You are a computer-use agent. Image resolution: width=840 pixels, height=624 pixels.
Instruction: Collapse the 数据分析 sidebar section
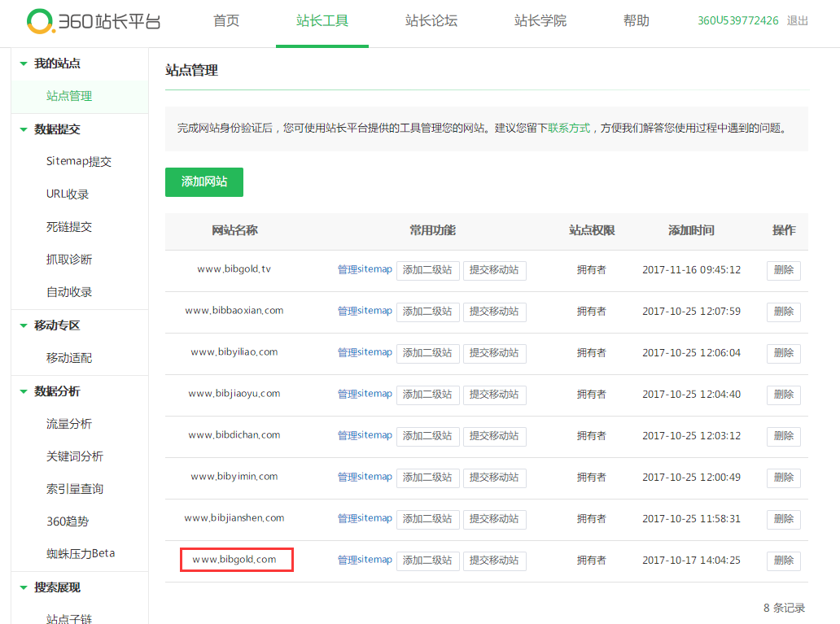(23, 391)
